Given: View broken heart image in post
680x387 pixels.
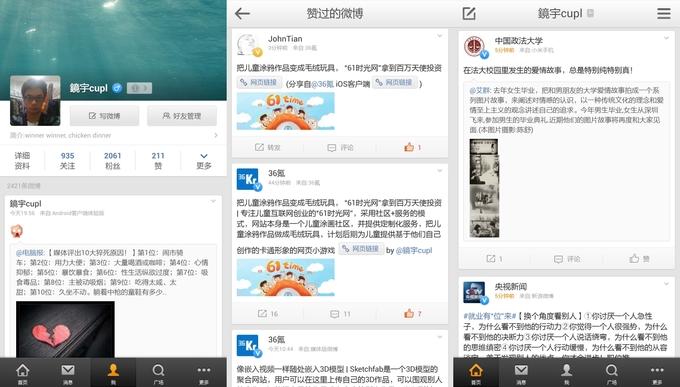Looking at the screenshot, I should point(65,329).
